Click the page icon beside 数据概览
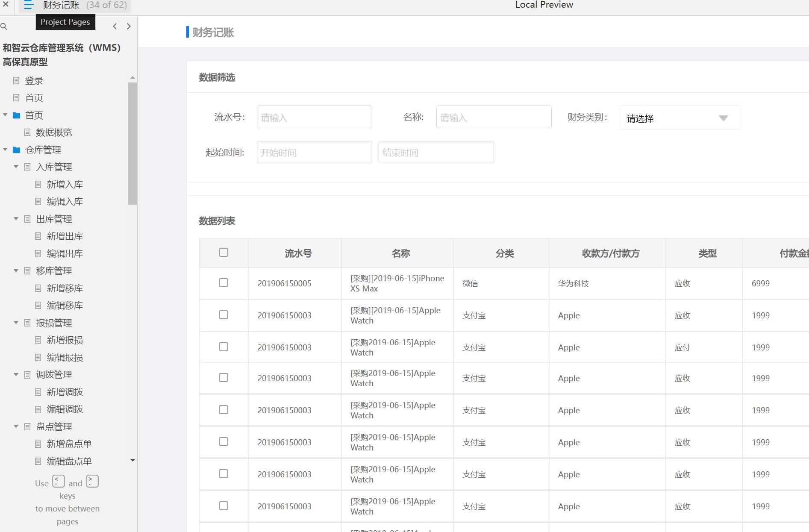Viewport: 809px width, 532px height. (x=27, y=132)
